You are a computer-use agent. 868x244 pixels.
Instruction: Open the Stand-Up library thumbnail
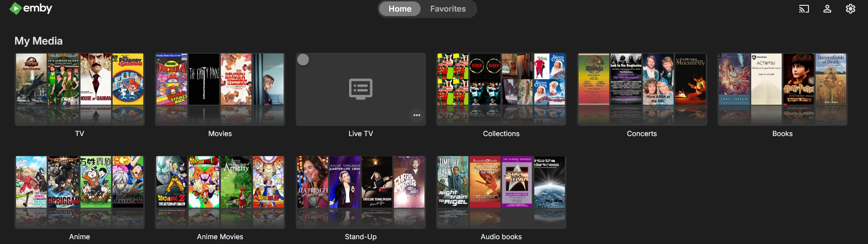[x=361, y=192]
